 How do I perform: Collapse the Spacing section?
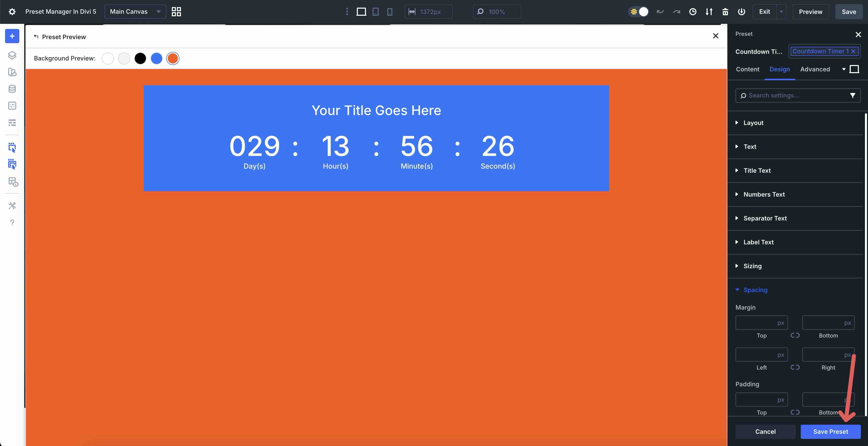[755, 290]
